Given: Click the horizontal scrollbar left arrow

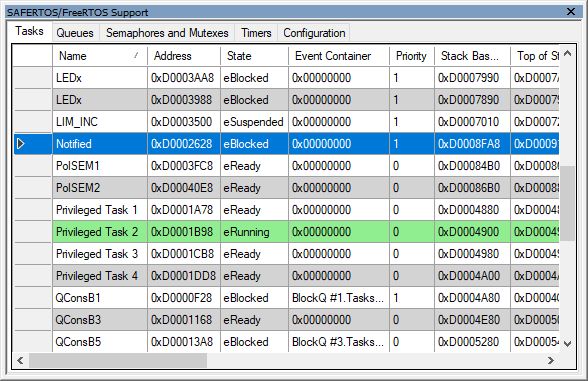Looking at the screenshot, I should (20, 360).
